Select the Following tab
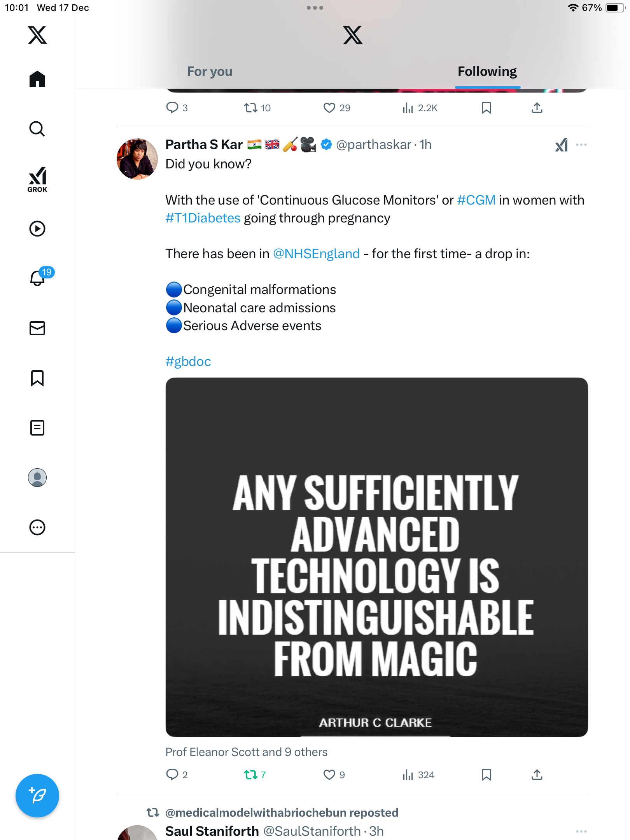This screenshot has width=630, height=840. [x=487, y=72]
